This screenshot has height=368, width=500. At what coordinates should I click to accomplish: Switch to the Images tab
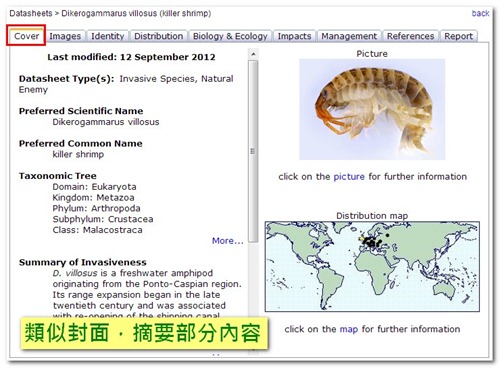(x=65, y=36)
